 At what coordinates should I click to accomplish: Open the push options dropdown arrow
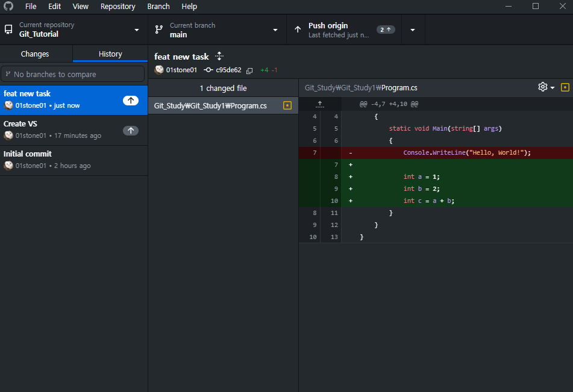coord(413,30)
